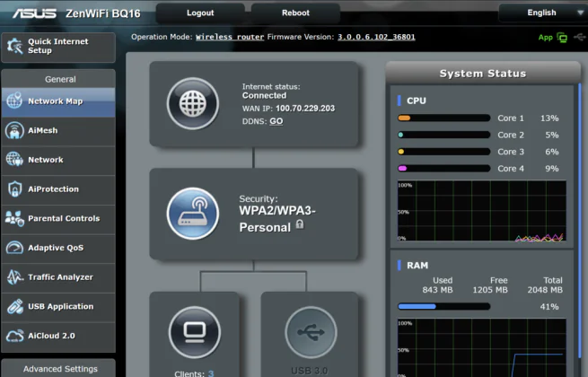Click the Quick Internet Setup button

point(58,47)
